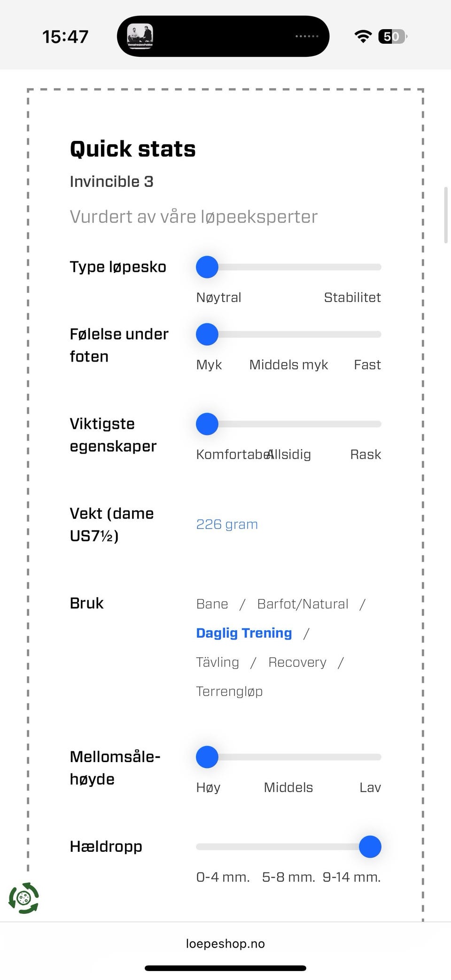Open the podcast thumbnail in Dynamic Island
The height and width of the screenshot is (980, 451).
click(x=140, y=36)
